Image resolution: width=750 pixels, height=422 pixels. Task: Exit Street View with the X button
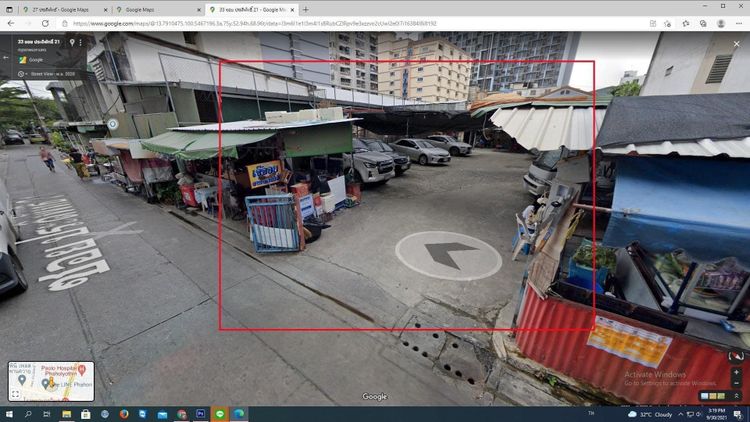(737, 44)
